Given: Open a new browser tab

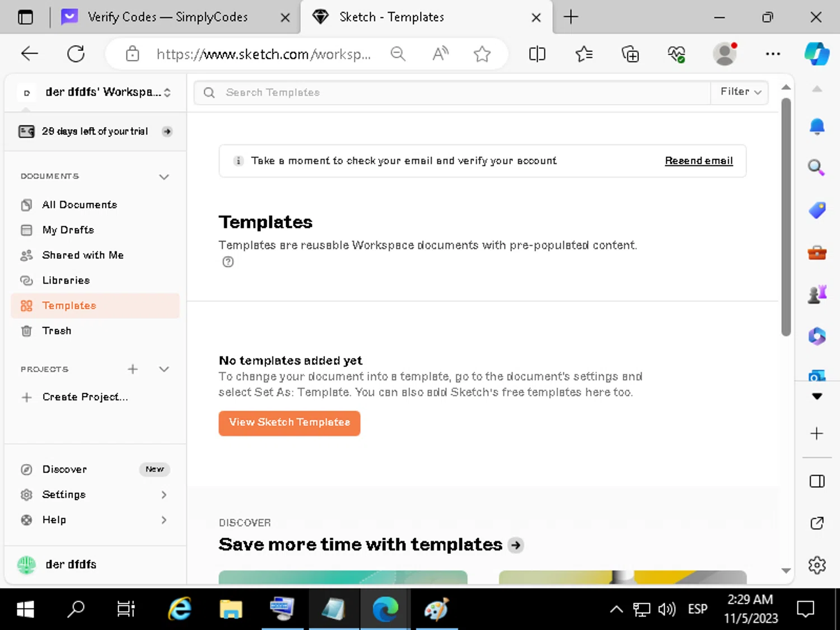Looking at the screenshot, I should click(x=571, y=17).
